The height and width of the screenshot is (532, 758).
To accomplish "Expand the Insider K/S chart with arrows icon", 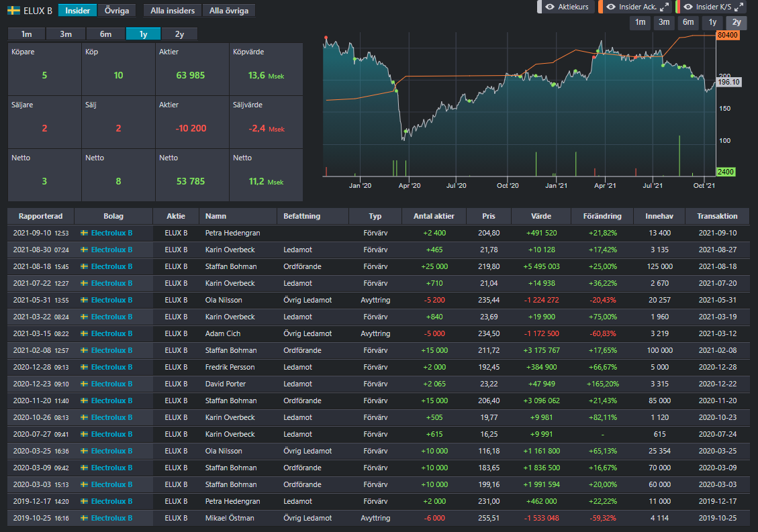I will 739,7.
